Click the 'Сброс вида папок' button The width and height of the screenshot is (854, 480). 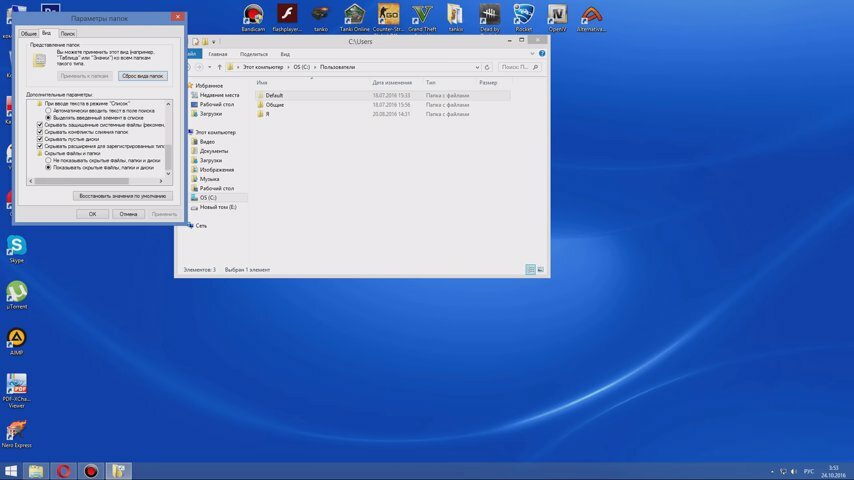coord(142,76)
